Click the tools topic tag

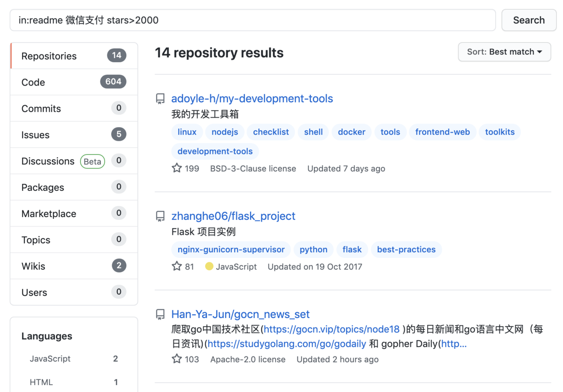tap(390, 132)
